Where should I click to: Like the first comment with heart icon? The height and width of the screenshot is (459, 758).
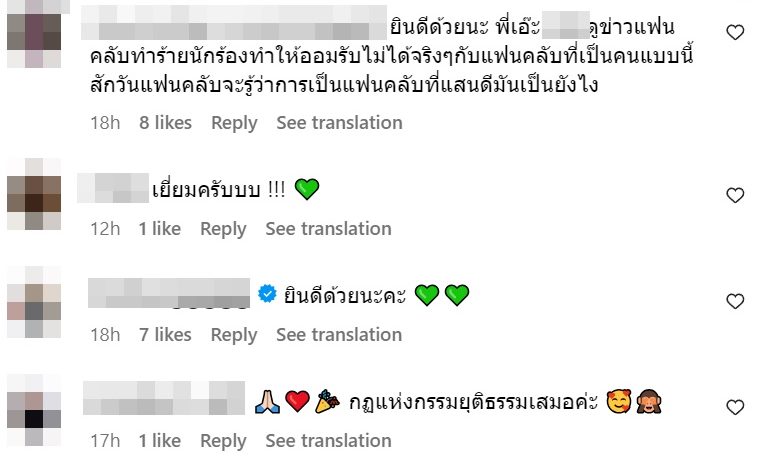point(735,32)
